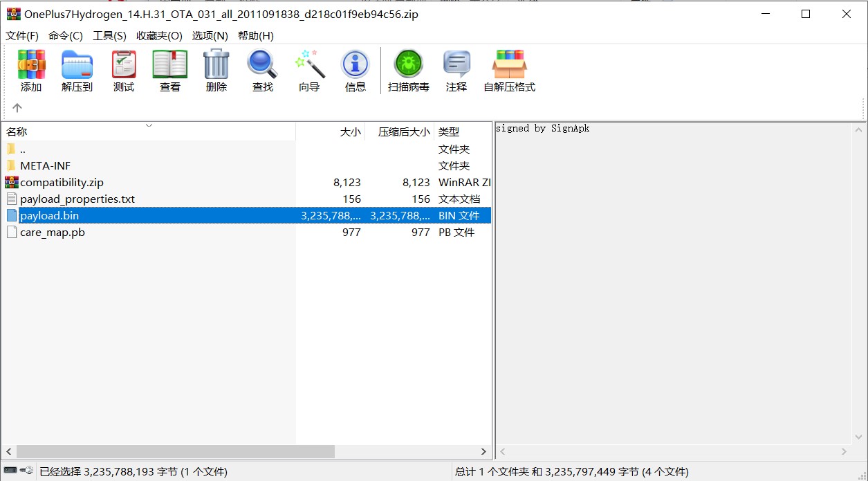Click the META-INF folder icon
Image resolution: width=868 pixels, height=481 pixels.
point(11,165)
